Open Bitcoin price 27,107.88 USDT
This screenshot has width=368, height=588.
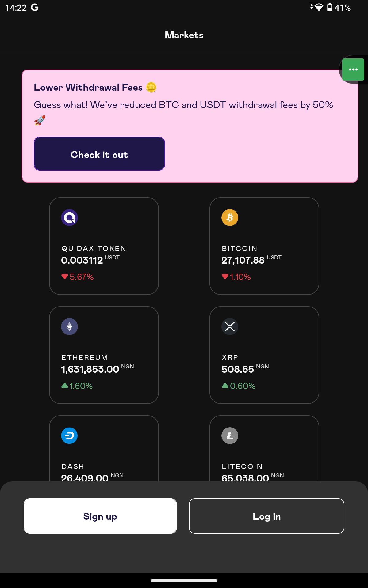[251, 260]
